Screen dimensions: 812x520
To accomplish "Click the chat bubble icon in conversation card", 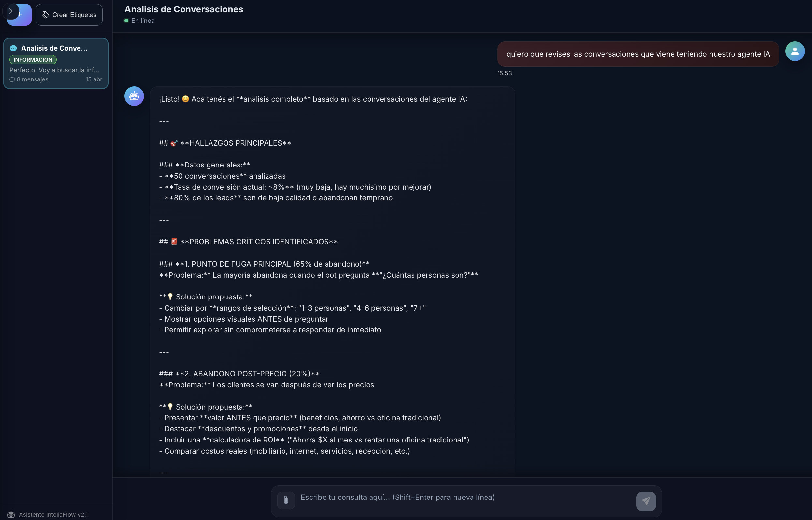I will pos(13,48).
